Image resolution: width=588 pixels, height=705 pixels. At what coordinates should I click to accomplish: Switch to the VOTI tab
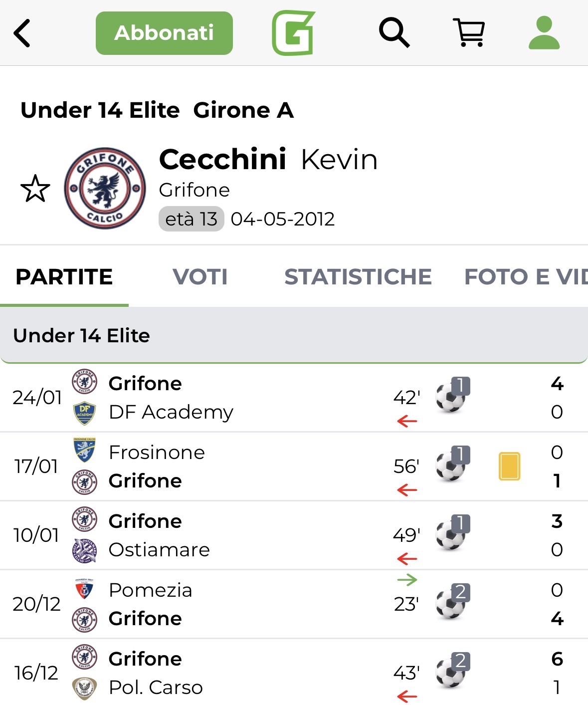(x=200, y=277)
